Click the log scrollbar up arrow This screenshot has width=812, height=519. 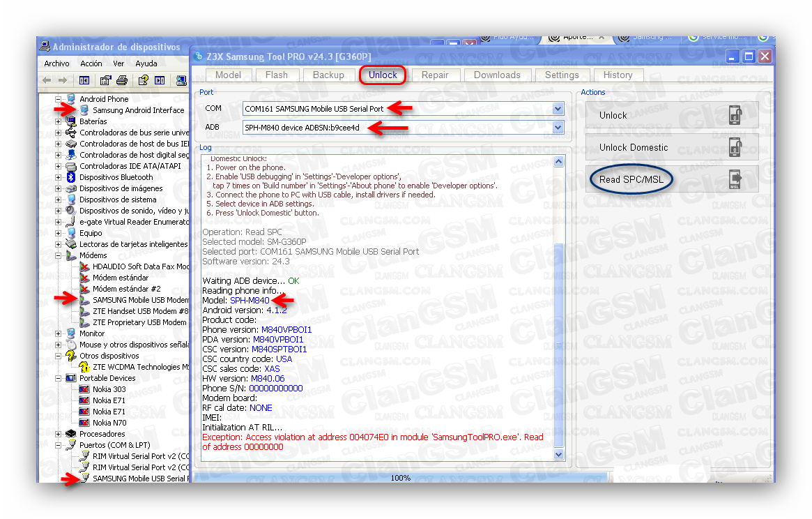point(558,161)
